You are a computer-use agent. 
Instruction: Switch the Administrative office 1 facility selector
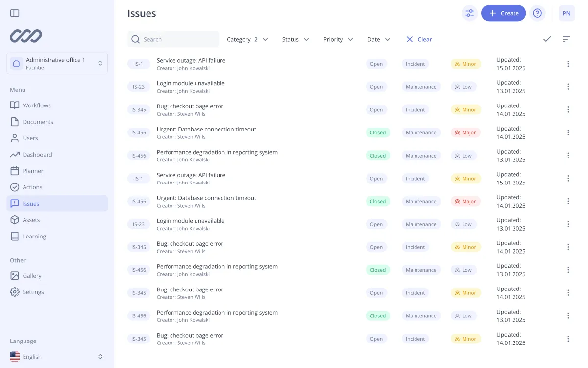tap(57, 63)
